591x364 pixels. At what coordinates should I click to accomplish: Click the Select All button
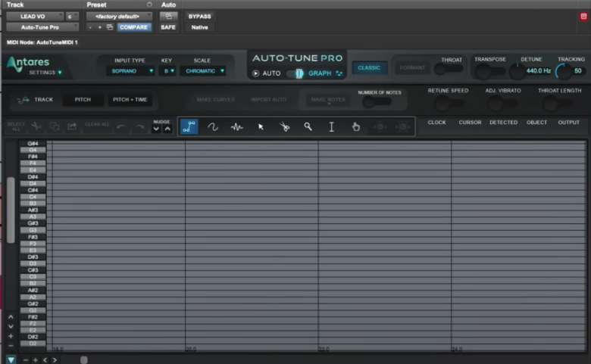(16, 126)
